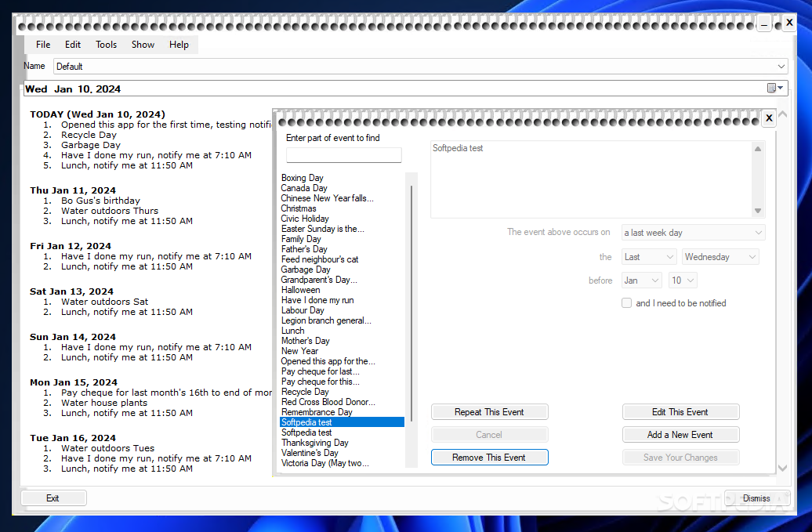Select 'Pay cheque for this...' event

click(321, 382)
